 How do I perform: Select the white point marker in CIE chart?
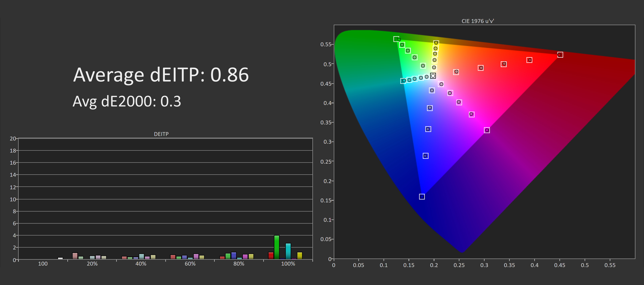[x=433, y=76]
